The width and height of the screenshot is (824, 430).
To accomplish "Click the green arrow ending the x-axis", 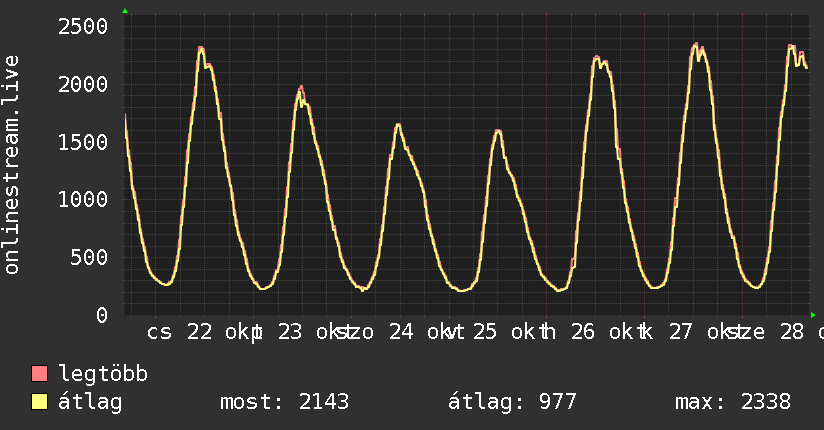I will click(x=813, y=315).
